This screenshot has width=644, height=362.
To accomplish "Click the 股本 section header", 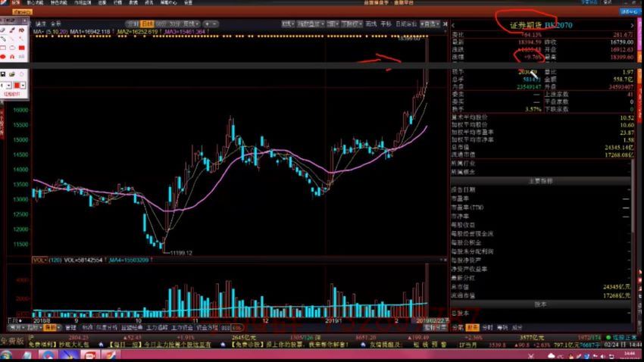I will tap(540, 304).
